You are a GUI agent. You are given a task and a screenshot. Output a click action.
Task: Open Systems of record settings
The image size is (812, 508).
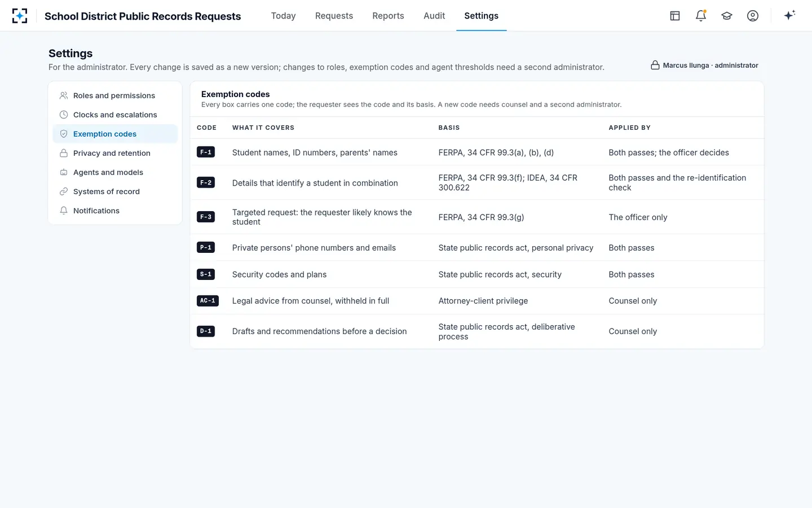pyautogui.click(x=115, y=191)
